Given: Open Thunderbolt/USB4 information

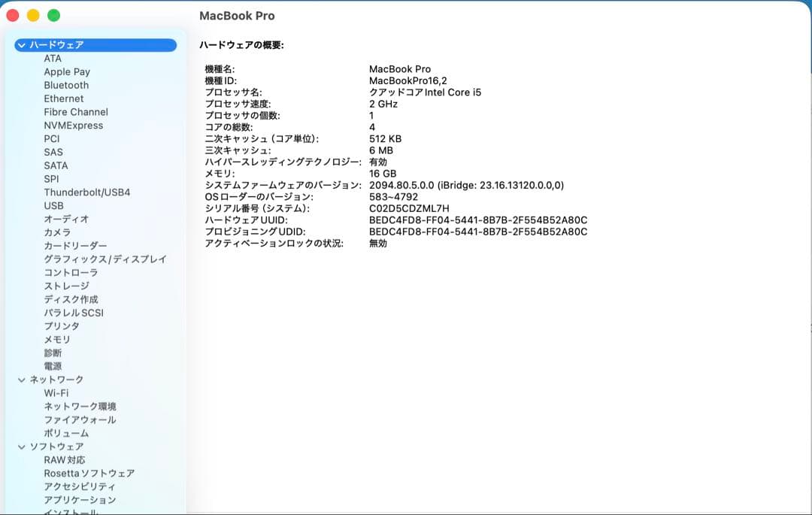Looking at the screenshot, I should coord(87,192).
